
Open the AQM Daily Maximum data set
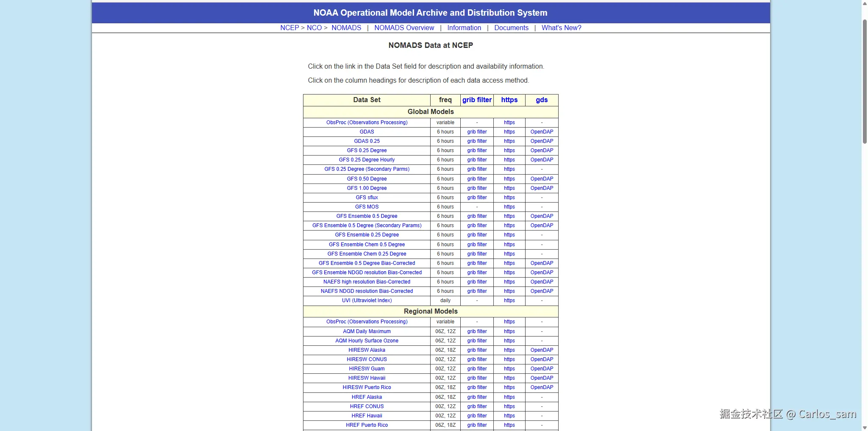click(367, 331)
